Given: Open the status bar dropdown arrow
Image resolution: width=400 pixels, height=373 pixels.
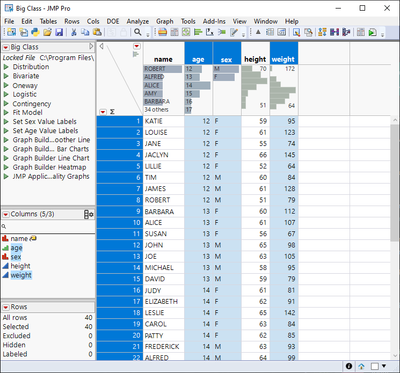Looking at the screenshot, I should coord(384,366).
